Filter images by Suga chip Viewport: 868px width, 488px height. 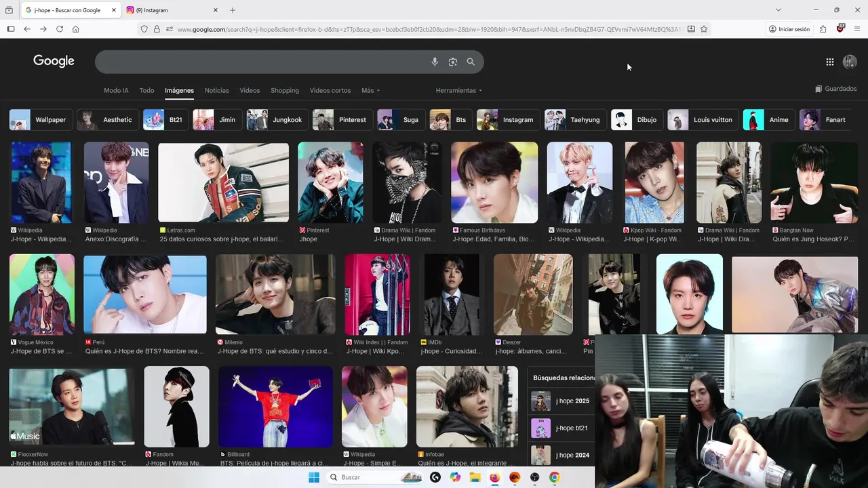[401, 120]
